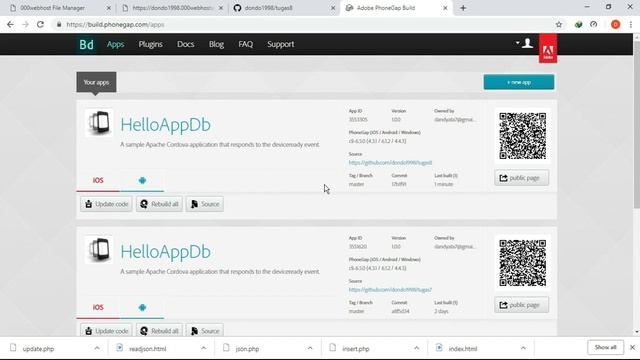Open the first app's github source link
The image size is (640, 360).
[390, 162]
